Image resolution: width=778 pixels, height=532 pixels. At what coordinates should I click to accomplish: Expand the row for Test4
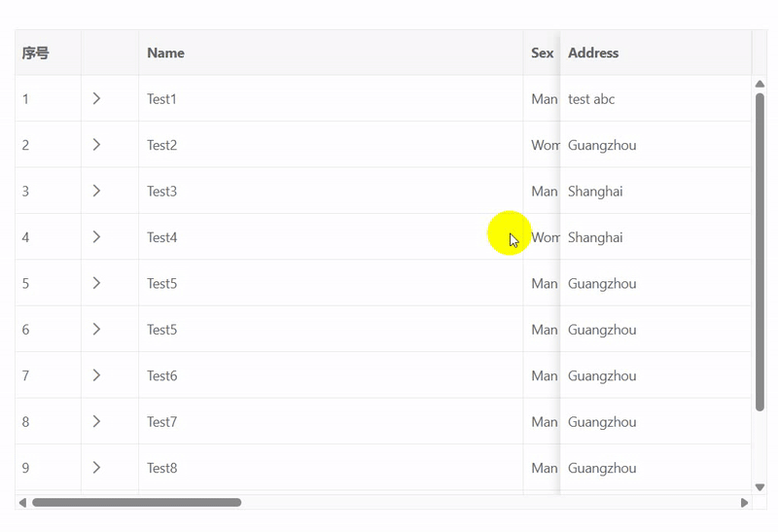96,237
